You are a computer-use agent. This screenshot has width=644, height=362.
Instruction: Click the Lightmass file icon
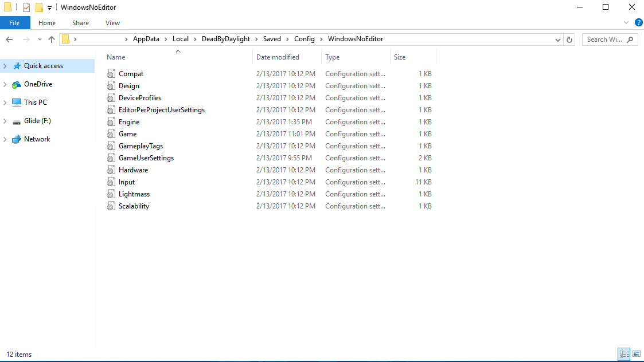(111, 194)
